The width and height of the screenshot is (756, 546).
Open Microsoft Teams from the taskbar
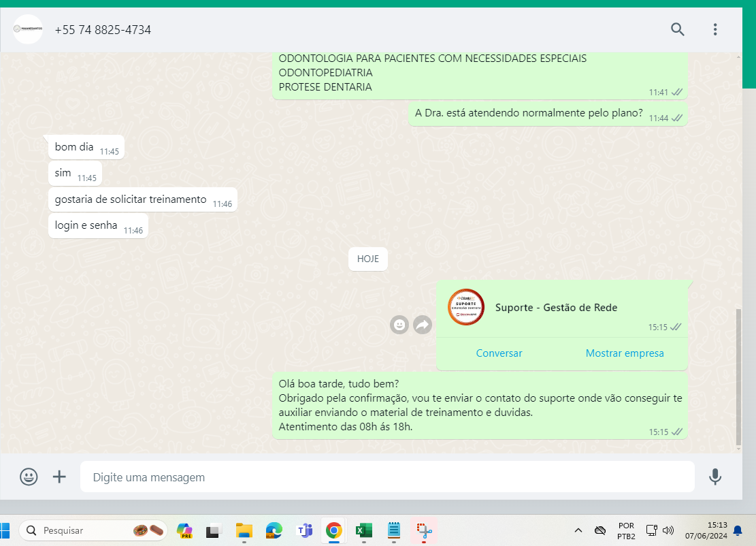[304, 530]
